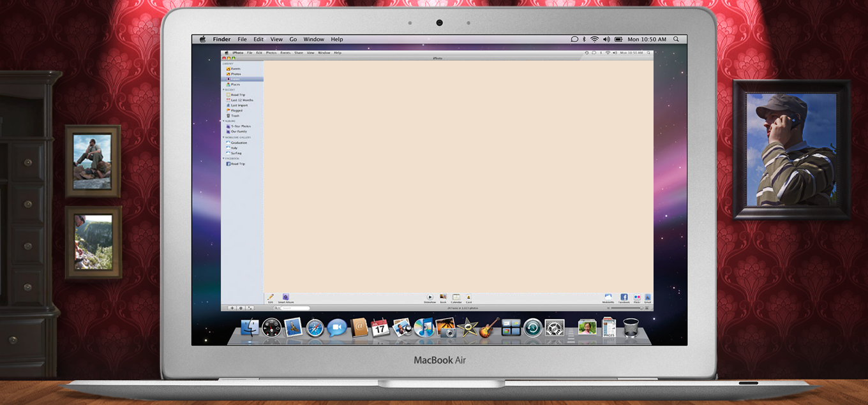Open Safari from the Dock

pos(315,328)
